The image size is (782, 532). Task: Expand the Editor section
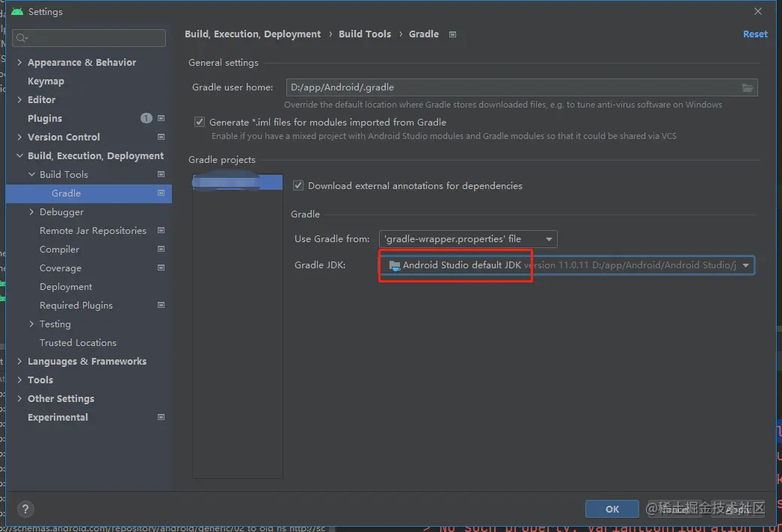pyautogui.click(x=19, y=99)
